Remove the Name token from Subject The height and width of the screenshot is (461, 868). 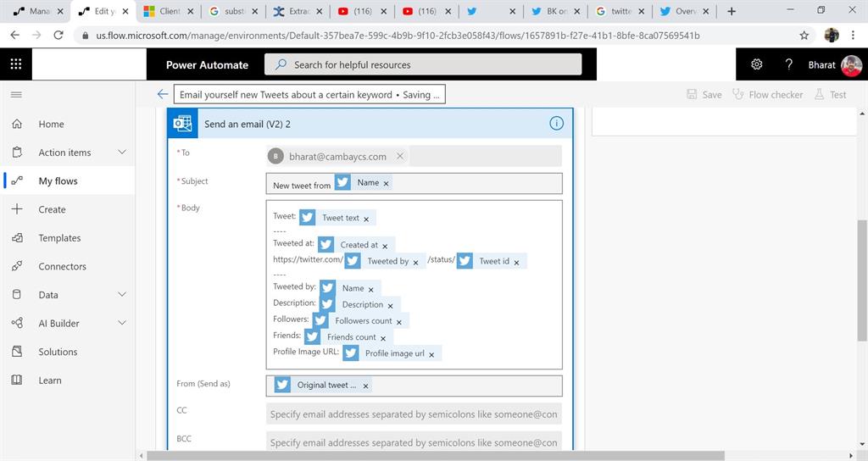pyautogui.click(x=386, y=183)
